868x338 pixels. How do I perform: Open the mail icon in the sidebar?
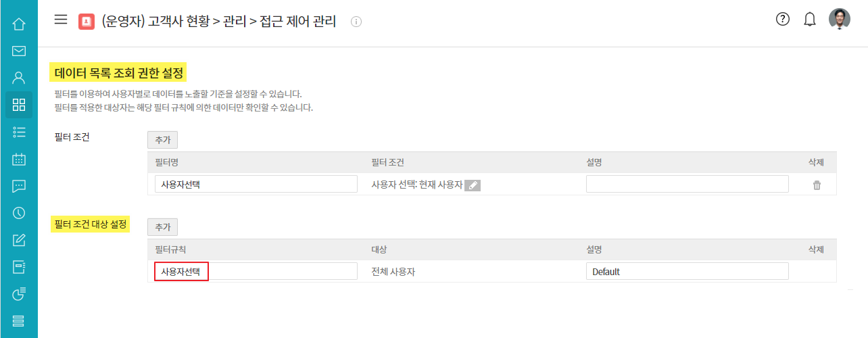tap(19, 51)
